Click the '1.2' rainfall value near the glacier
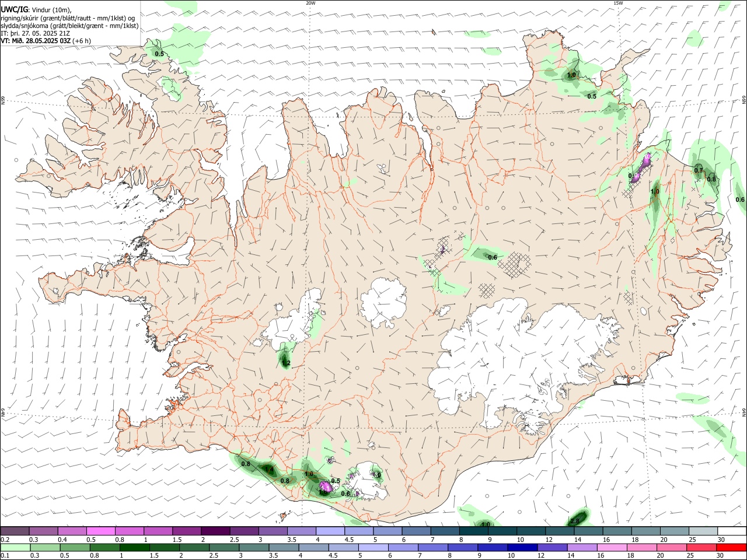Viewport: 747px width, 560px height. 286,363
